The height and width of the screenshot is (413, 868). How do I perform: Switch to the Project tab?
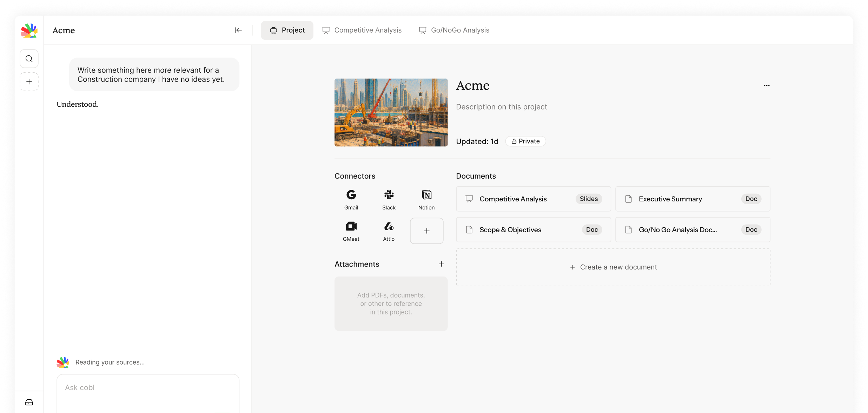[x=287, y=30]
